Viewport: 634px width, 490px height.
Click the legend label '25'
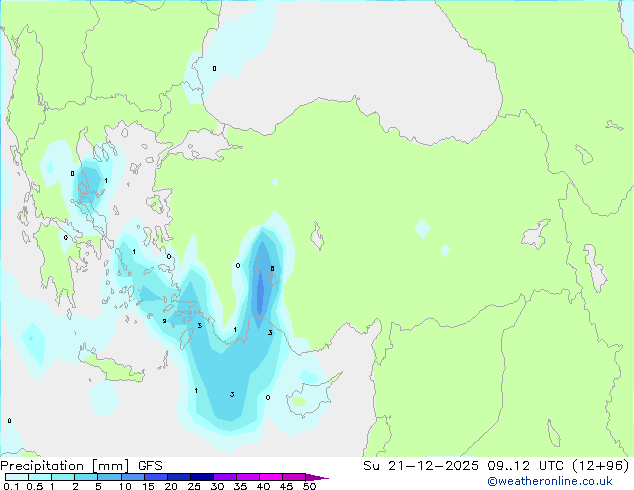click(194, 486)
